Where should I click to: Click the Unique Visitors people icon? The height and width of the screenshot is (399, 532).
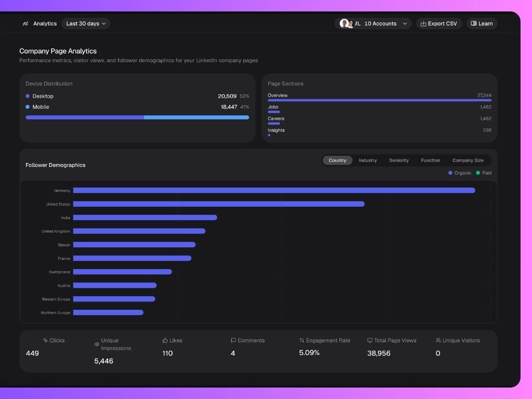[x=438, y=340]
